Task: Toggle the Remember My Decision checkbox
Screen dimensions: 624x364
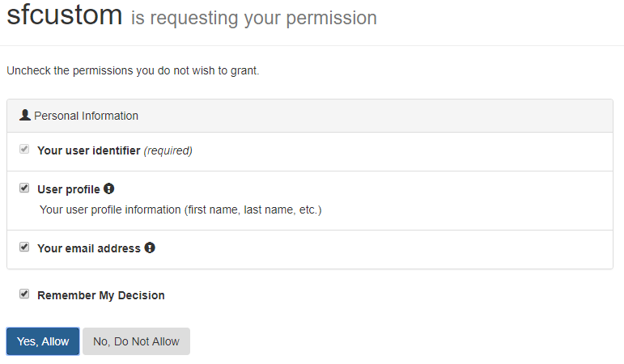Action: click(24, 294)
